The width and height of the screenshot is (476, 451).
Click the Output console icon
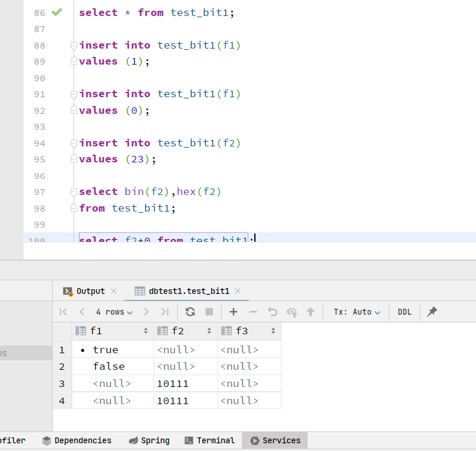coord(68,292)
